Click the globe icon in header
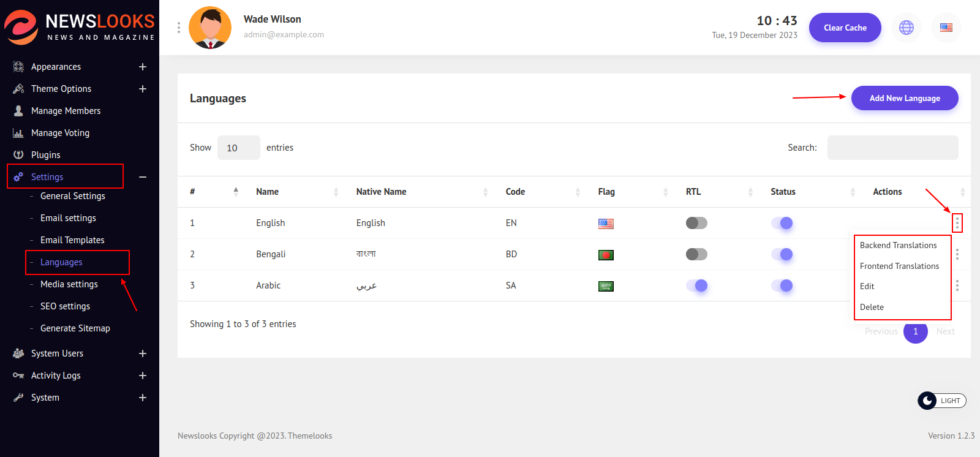This screenshot has height=457, width=980. pyautogui.click(x=906, y=28)
